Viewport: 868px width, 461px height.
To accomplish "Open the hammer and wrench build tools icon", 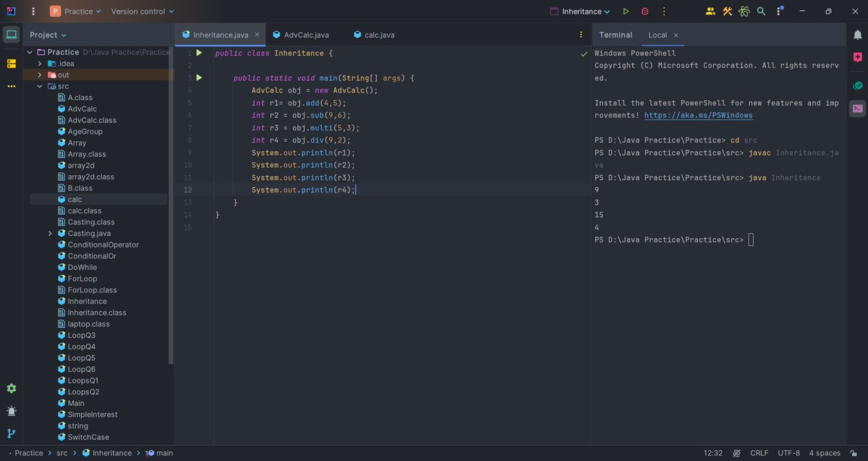I will click(x=728, y=12).
